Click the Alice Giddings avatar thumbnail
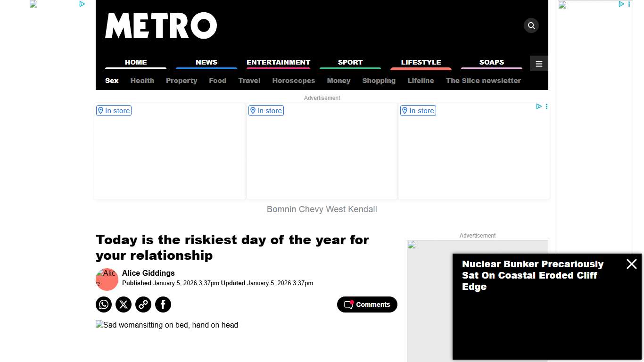644x362 pixels. (x=107, y=279)
